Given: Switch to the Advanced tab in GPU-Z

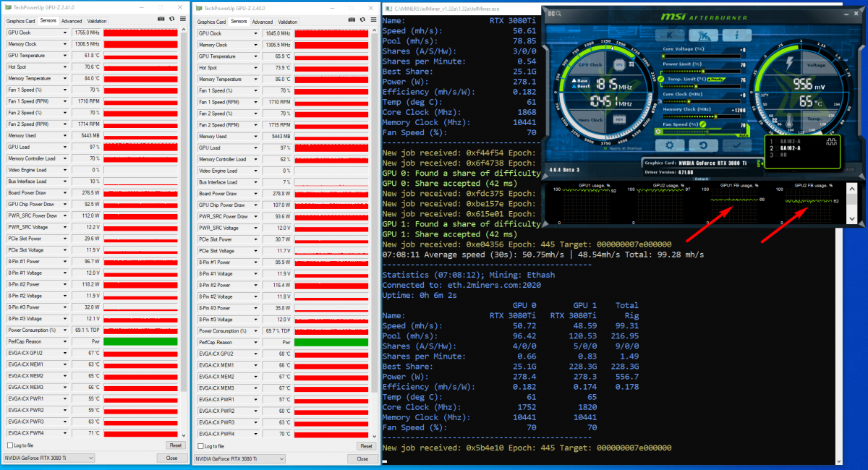Looking at the screenshot, I should pos(72,22).
